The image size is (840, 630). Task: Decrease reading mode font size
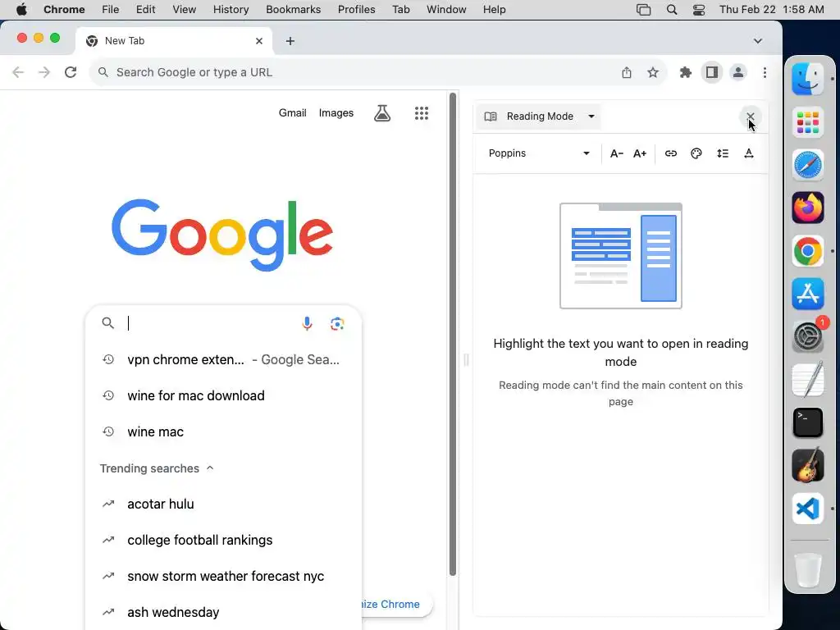coord(617,153)
